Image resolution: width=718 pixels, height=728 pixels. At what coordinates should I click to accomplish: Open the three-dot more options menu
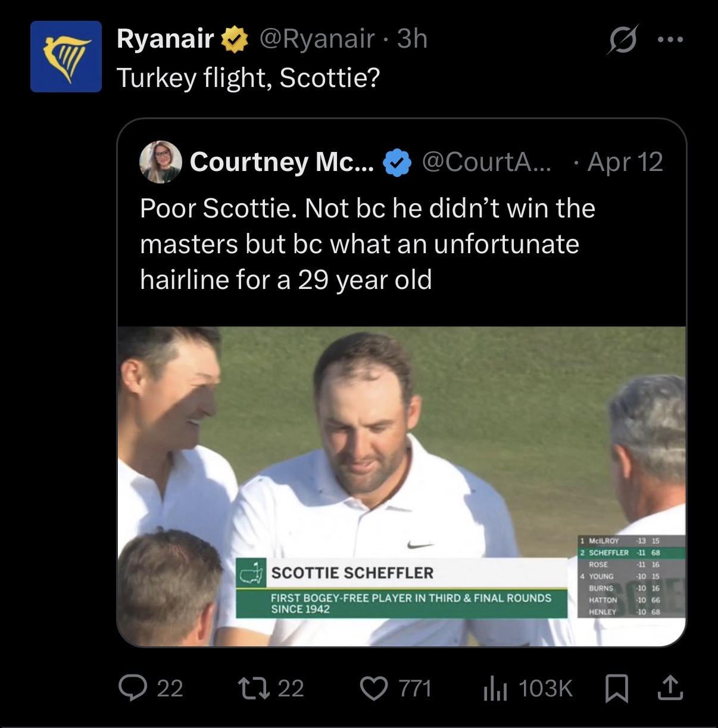(x=670, y=39)
